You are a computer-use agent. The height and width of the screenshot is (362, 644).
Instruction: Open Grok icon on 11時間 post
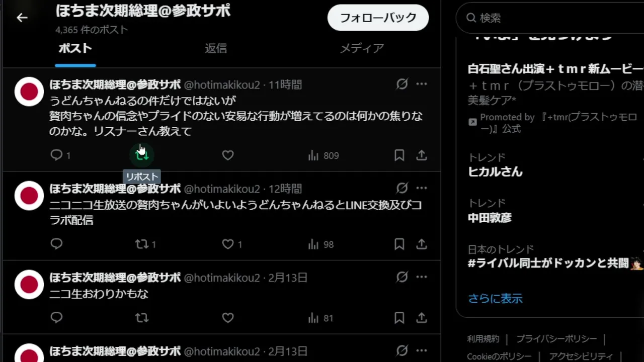401,84
